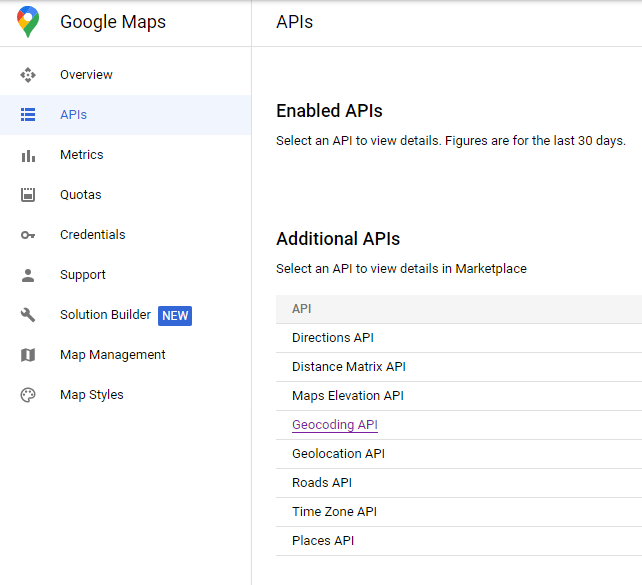Open the Quotas section
642x585 pixels.
click(125, 195)
